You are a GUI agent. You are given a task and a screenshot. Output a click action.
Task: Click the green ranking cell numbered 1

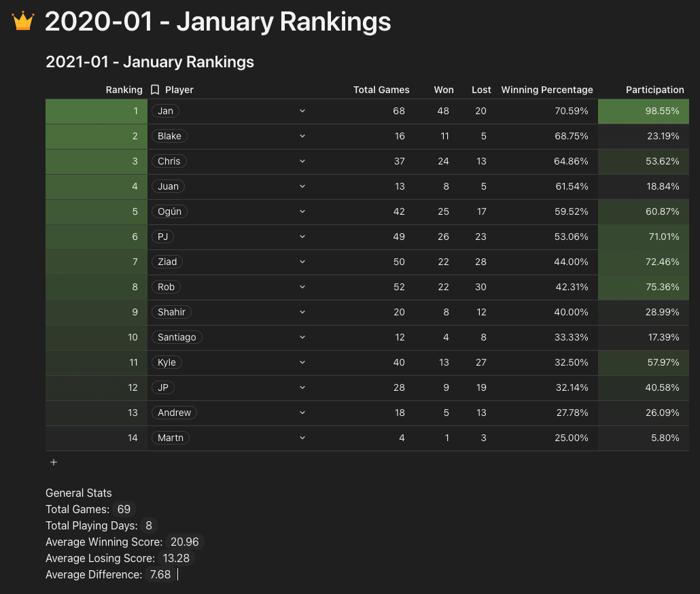[x=97, y=111]
